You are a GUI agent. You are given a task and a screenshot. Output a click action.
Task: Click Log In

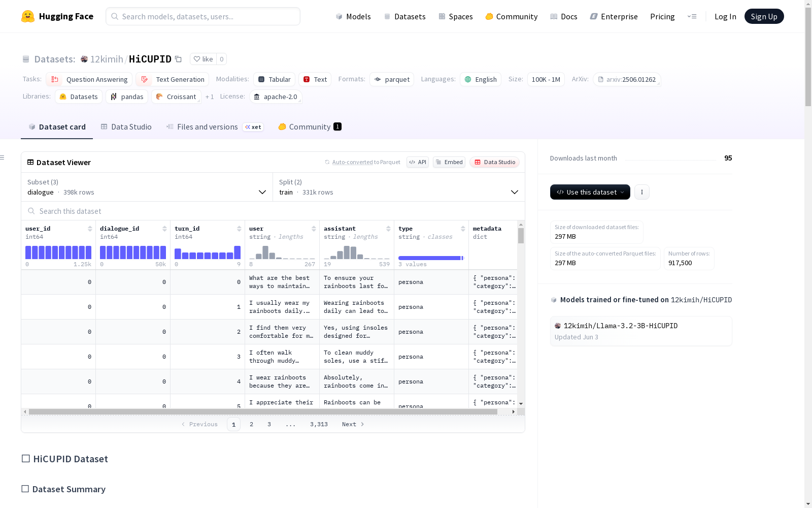click(725, 16)
